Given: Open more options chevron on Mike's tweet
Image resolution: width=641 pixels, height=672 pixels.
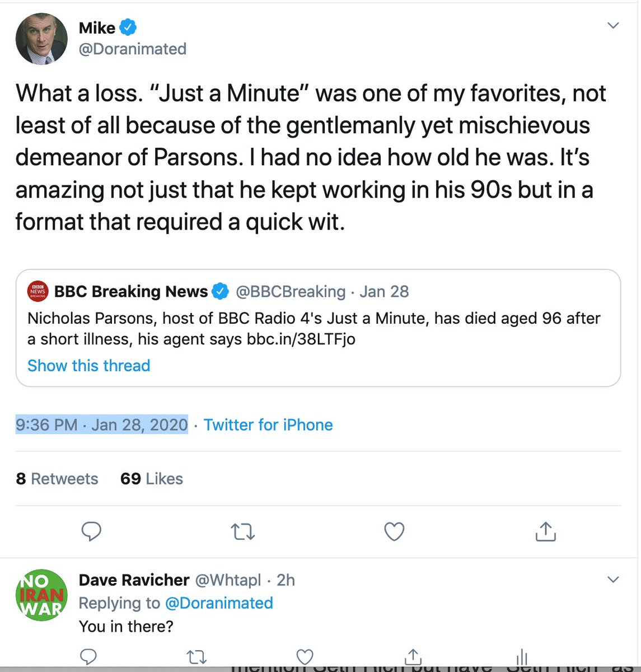Looking at the screenshot, I should [x=613, y=25].
